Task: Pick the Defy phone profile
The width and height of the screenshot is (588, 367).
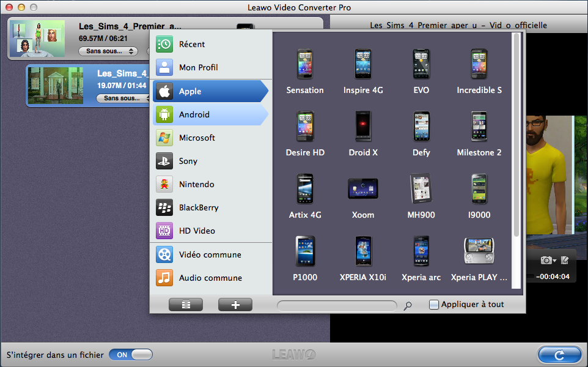Action: (421, 133)
